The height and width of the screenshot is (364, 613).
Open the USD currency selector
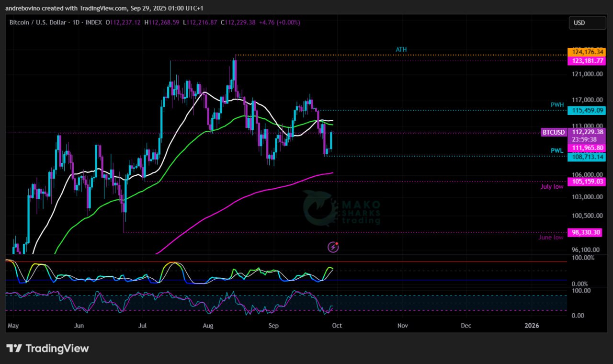(587, 23)
